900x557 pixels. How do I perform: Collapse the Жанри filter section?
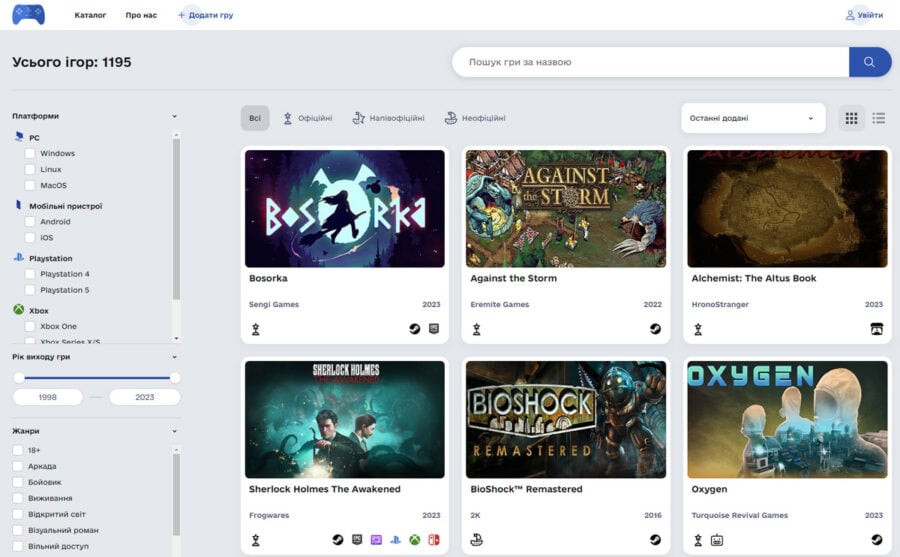coord(174,431)
